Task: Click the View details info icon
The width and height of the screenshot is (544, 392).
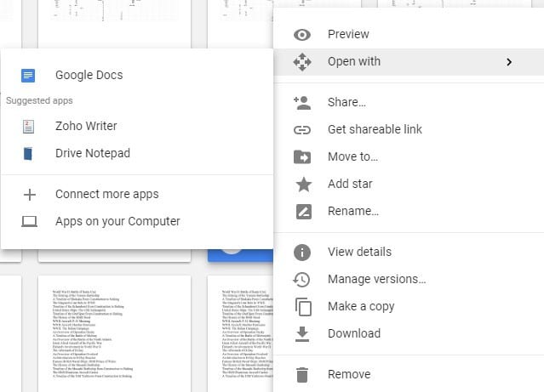Action: pos(302,253)
